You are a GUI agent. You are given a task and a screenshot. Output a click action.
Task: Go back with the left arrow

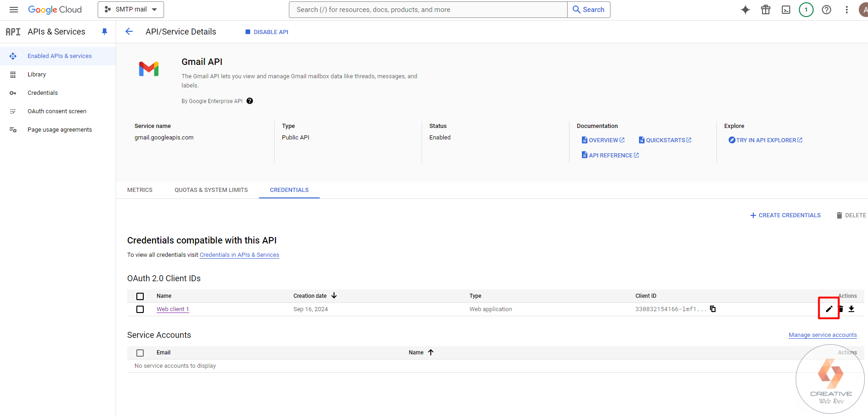tap(129, 31)
